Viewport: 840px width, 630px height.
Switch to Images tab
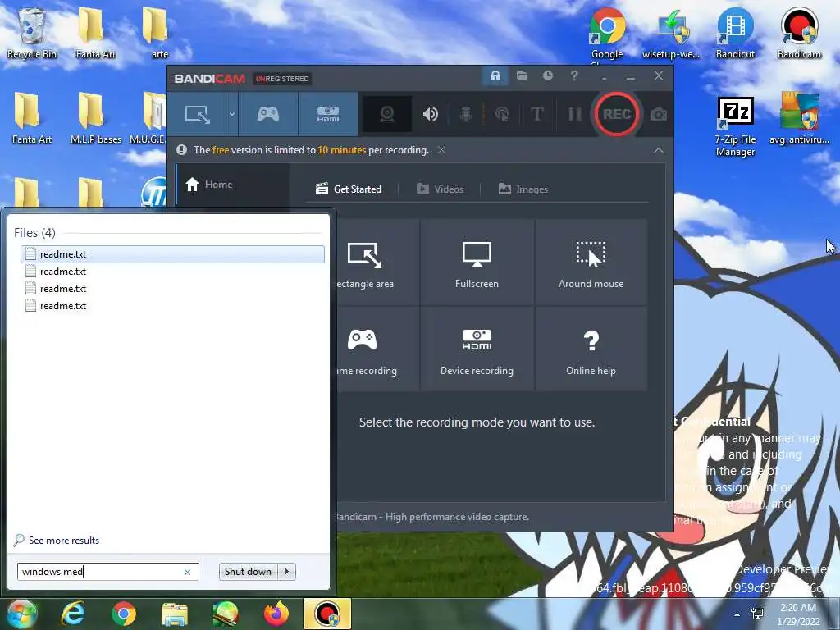click(523, 189)
